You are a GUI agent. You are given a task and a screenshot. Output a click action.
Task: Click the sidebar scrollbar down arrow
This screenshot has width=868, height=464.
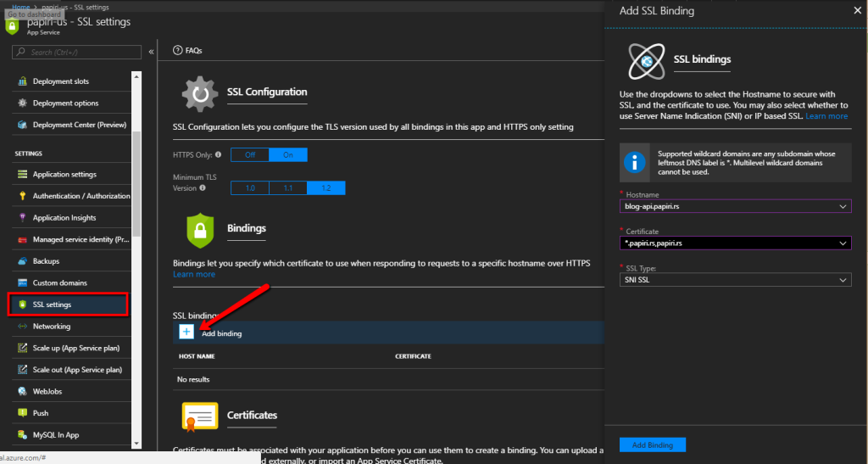pos(136,444)
